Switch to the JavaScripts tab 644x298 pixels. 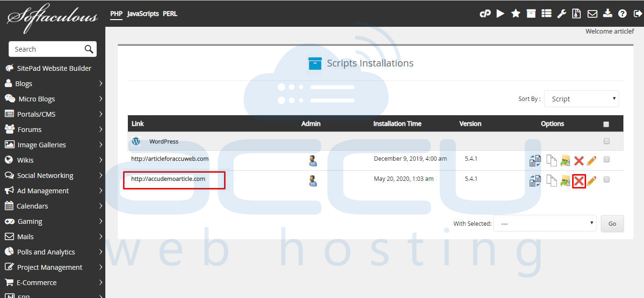tap(143, 13)
